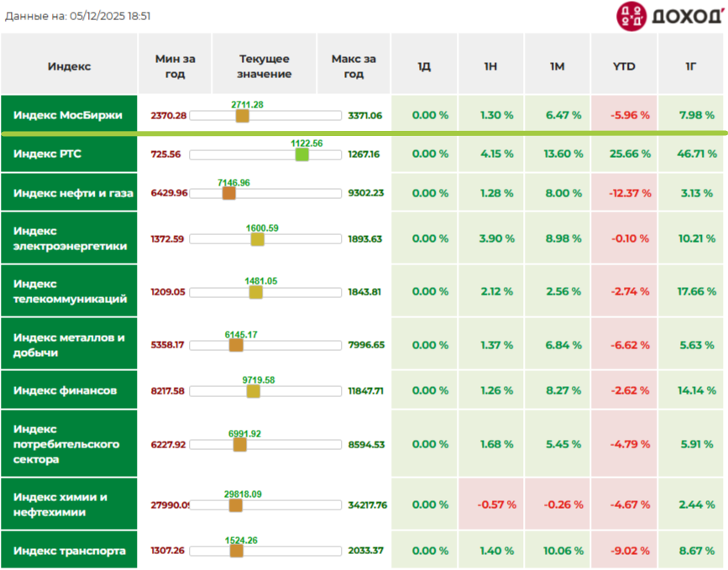Select the -4.79 % YTD cell

(624, 444)
